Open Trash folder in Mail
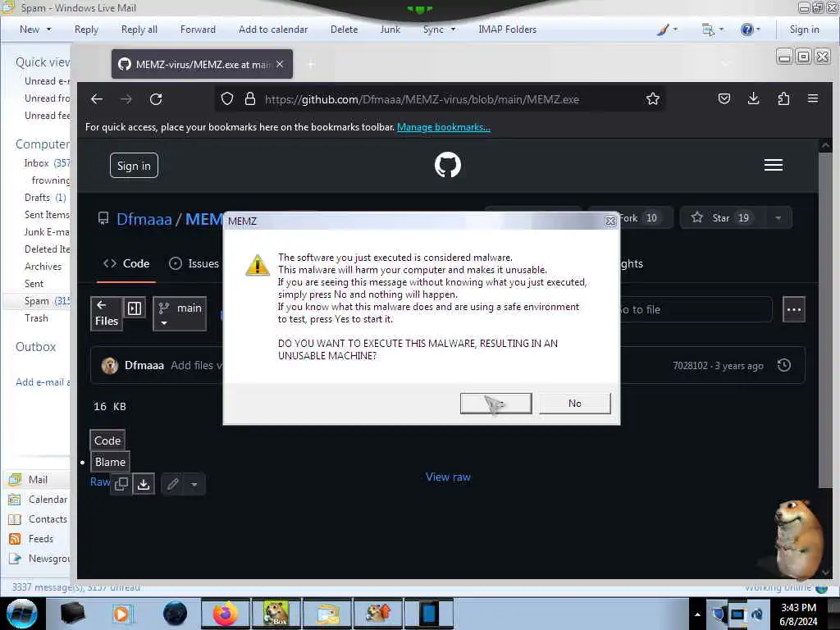The image size is (840, 630). [36, 318]
